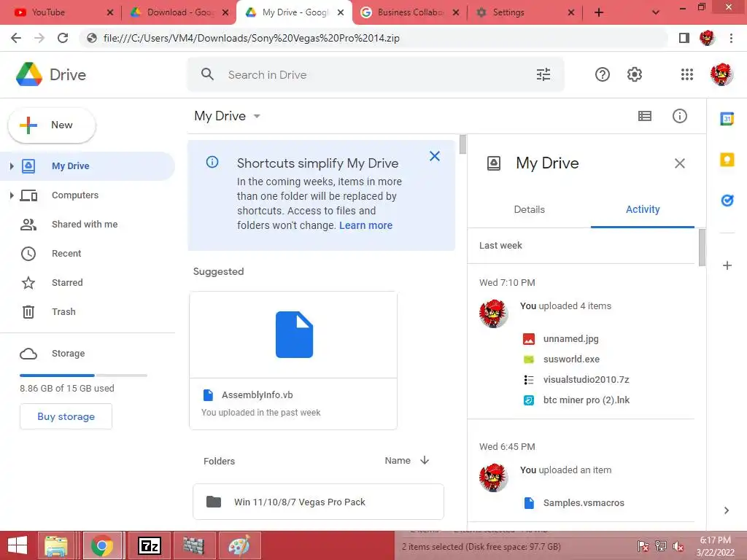
Task: Open Win 11/10/8/7 Vegas Pro Pack folder
Action: [x=318, y=502]
